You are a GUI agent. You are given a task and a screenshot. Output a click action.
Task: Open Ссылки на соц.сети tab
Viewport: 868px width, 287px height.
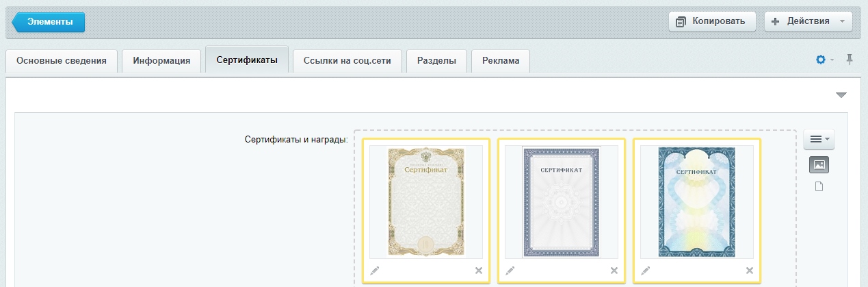(347, 60)
